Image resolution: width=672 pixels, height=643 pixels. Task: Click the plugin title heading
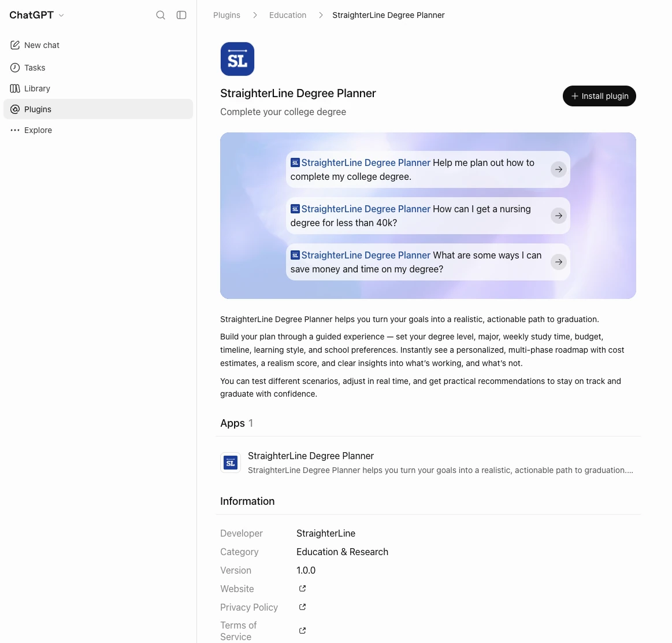click(298, 93)
